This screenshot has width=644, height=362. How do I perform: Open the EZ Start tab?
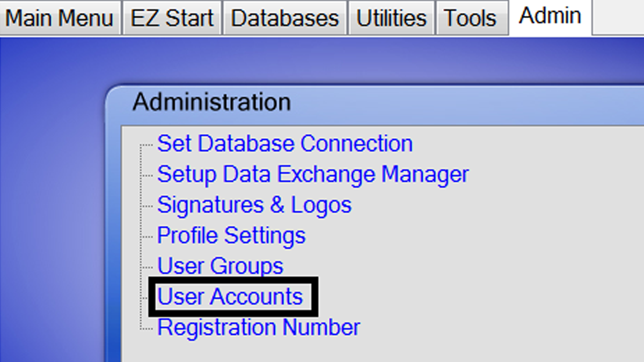pyautogui.click(x=171, y=17)
